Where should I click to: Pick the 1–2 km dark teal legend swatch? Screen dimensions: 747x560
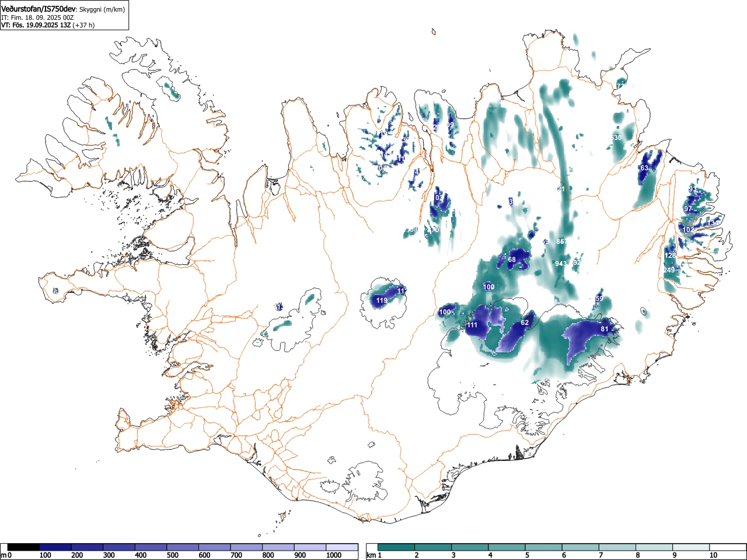point(396,547)
